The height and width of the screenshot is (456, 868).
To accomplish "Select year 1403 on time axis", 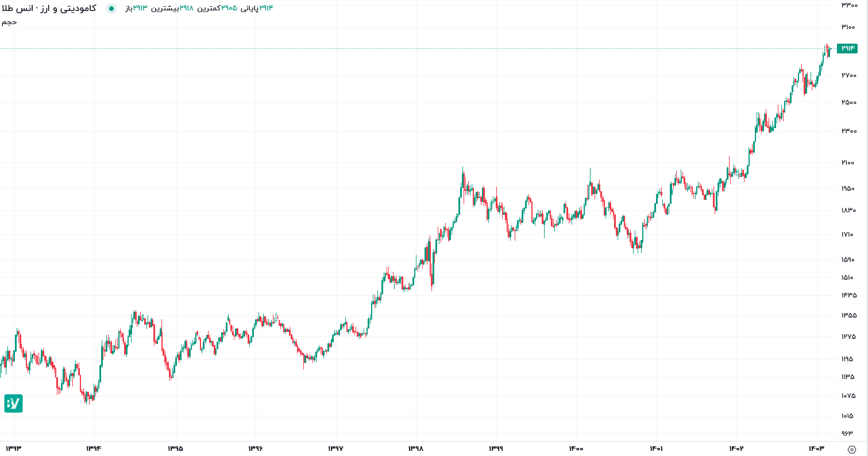I will [x=817, y=449].
